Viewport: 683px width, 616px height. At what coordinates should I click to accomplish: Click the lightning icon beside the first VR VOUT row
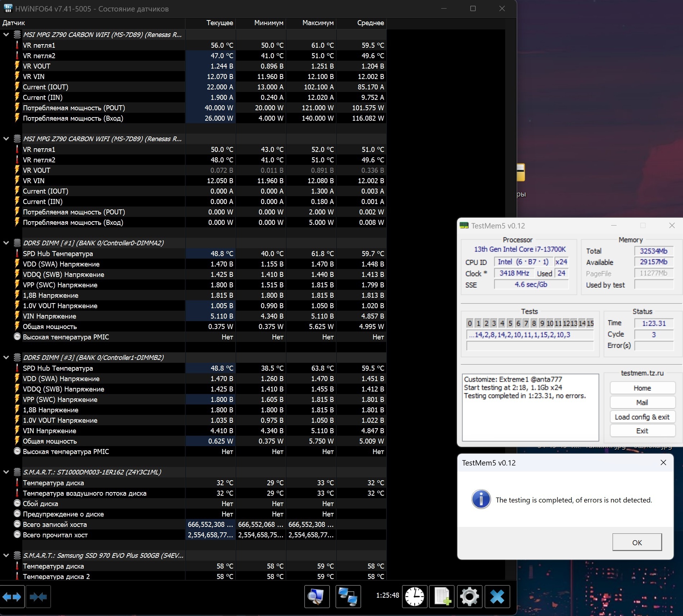pyautogui.click(x=17, y=66)
